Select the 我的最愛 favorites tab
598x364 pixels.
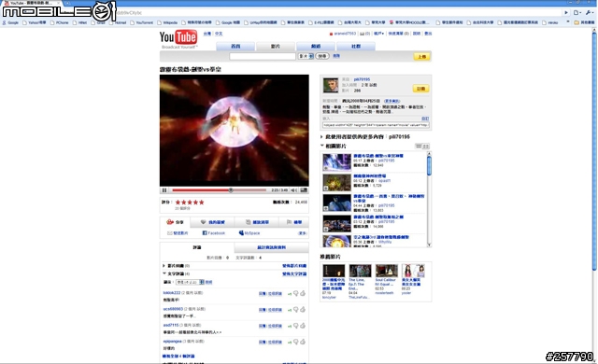tap(213, 222)
